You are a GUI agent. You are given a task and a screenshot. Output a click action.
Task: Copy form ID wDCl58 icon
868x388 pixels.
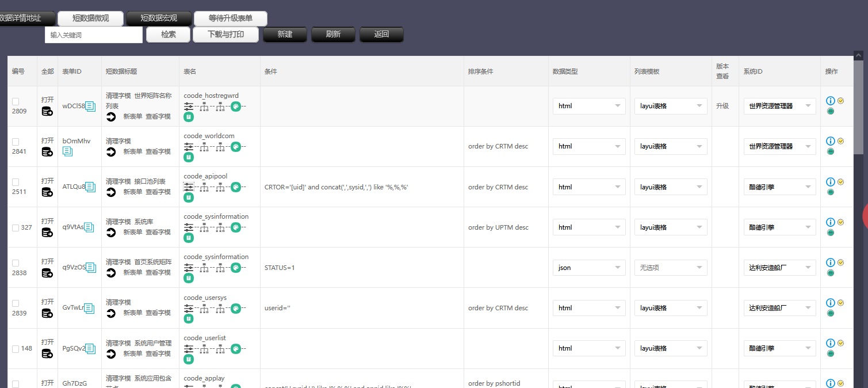tap(90, 106)
